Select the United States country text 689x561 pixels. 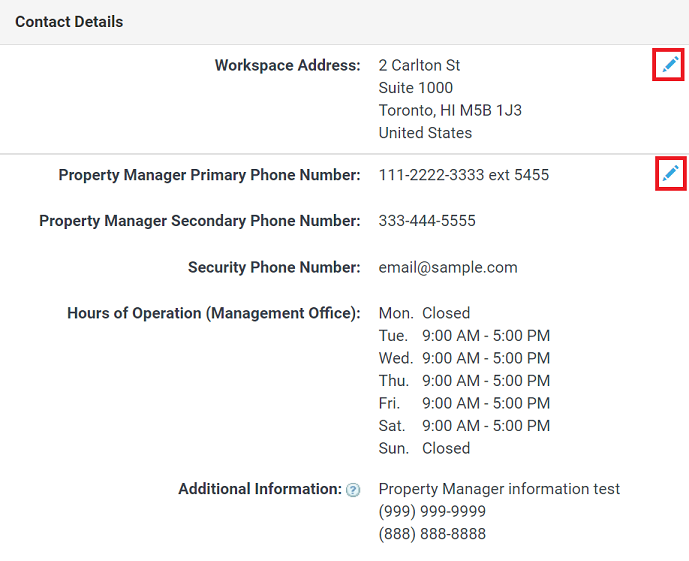tap(425, 133)
